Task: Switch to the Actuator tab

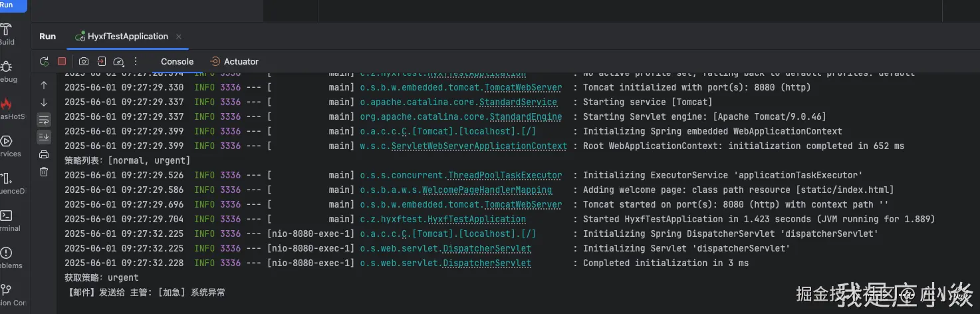Action: coord(234,61)
